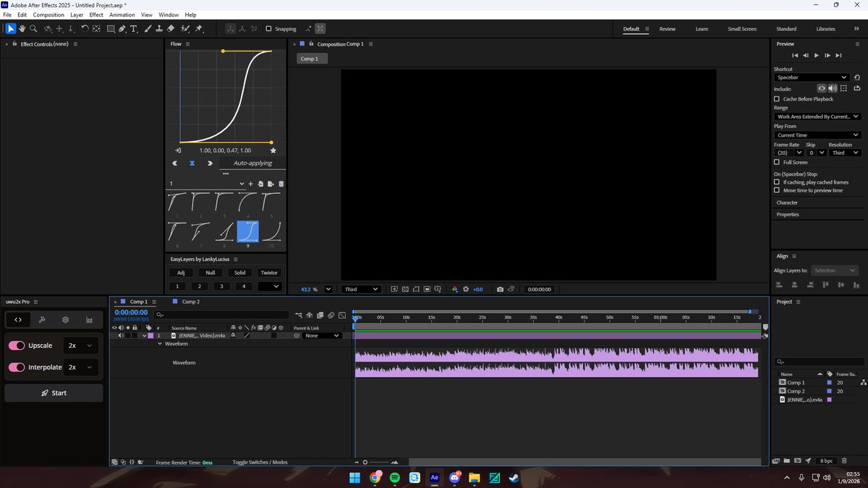Open uwu2x Pro chart stats tab
This screenshot has width=868, height=488.
coord(89,320)
